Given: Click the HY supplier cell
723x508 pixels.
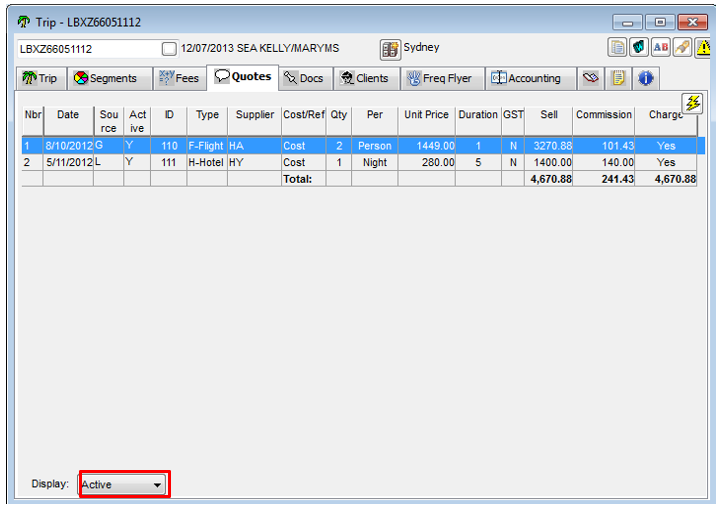Looking at the screenshot, I should (255, 162).
